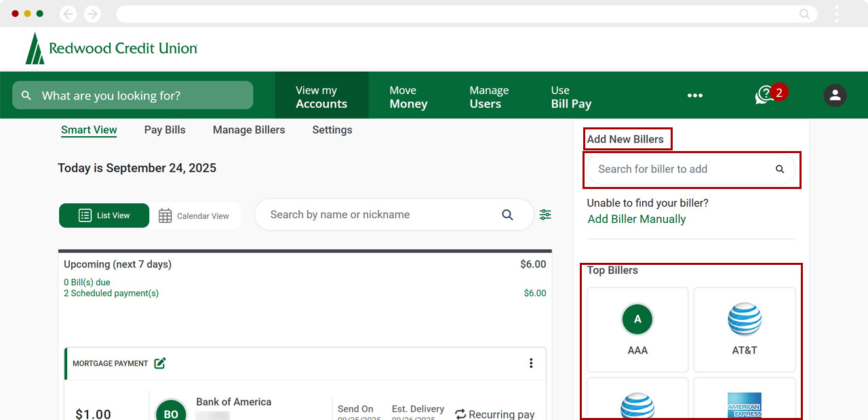Image resolution: width=868 pixels, height=420 pixels.
Task: Click the Bank of America BO avatar
Action: (x=170, y=410)
